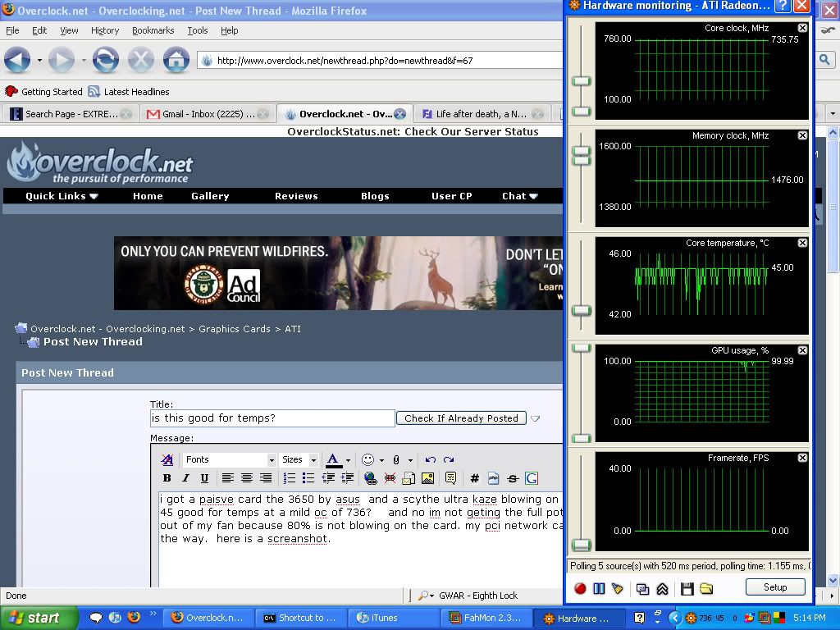Click the ordered list icon in editor
The image size is (840, 630).
click(290, 478)
